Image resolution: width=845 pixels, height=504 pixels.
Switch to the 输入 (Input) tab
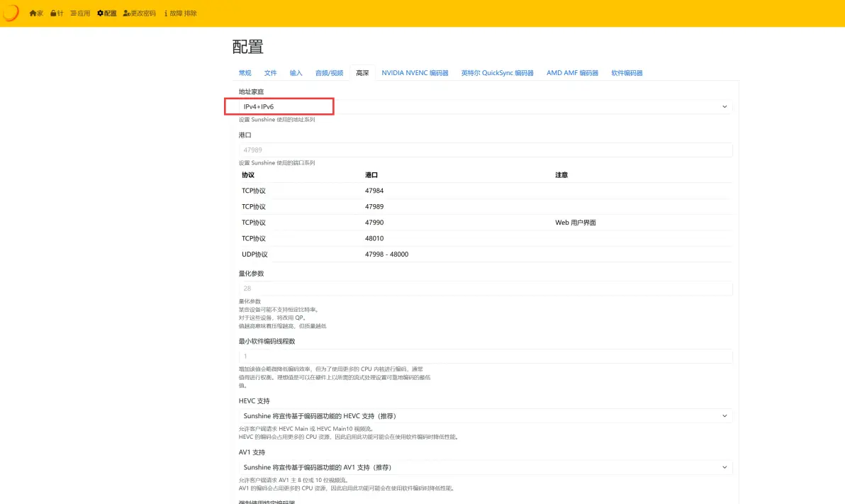[x=296, y=73]
